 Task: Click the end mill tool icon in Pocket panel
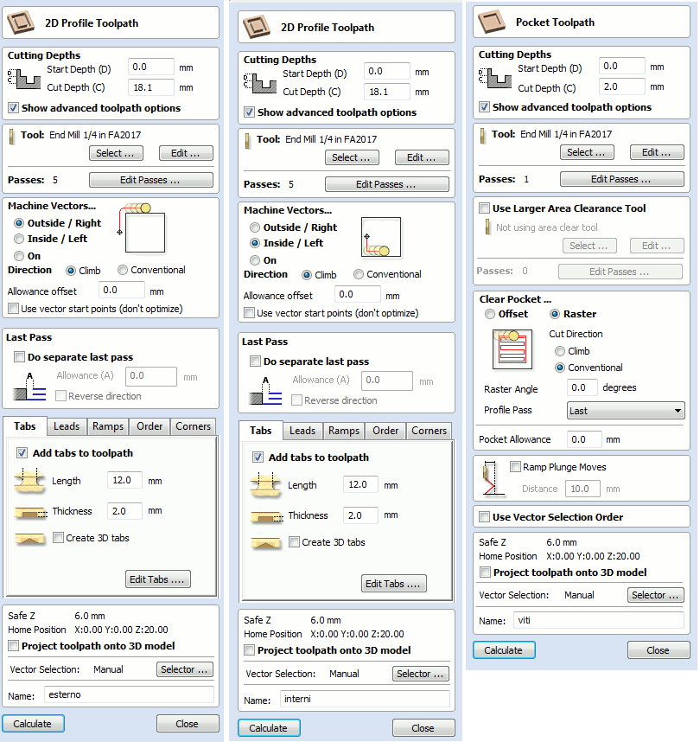click(482, 135)
